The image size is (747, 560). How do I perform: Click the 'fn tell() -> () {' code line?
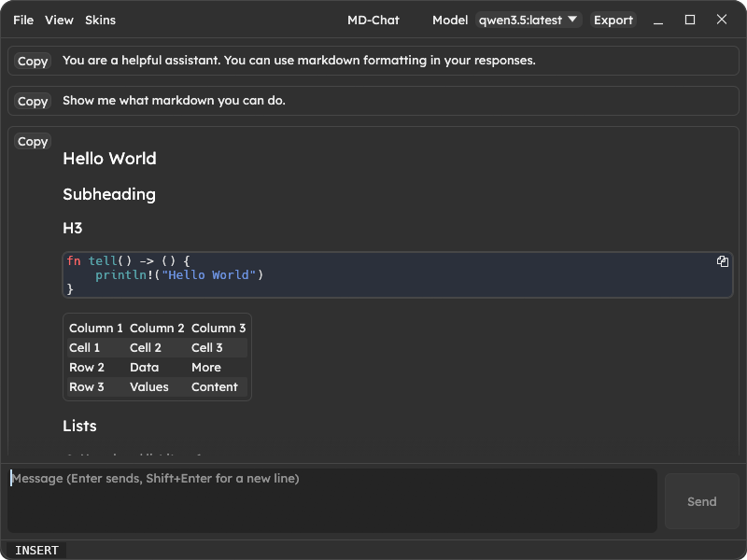click(x=129, y=261)
